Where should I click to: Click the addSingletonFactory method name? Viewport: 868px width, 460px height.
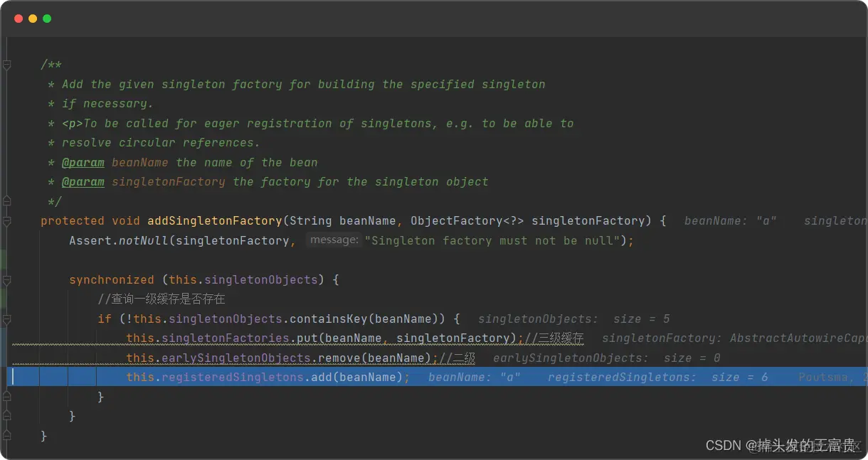(x=215, y=221)
